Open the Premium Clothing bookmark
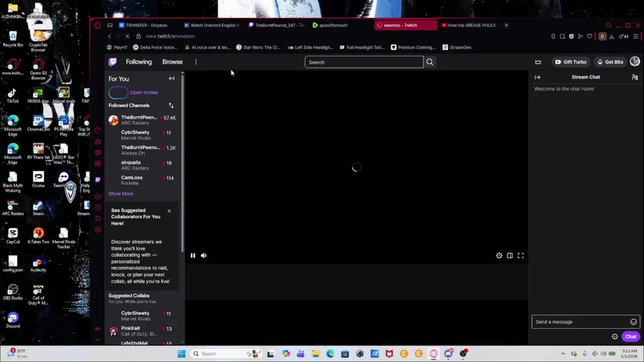 [x=413, y=47]
